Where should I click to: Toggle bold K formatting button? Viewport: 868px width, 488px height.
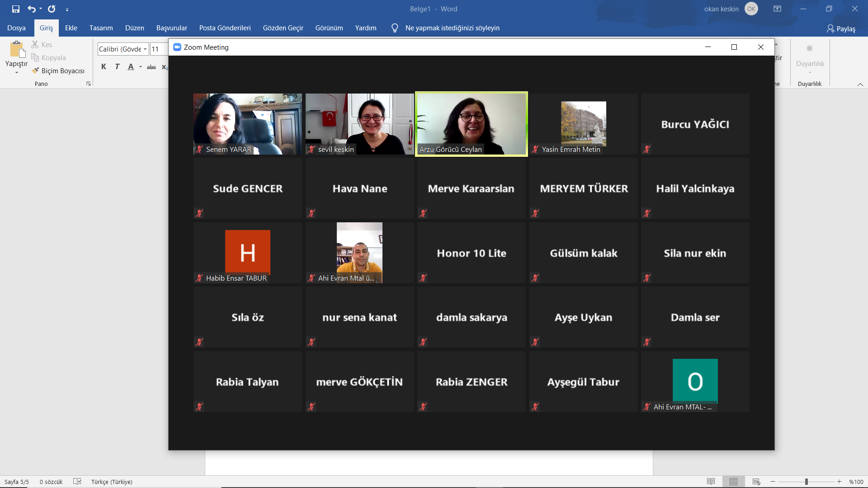click(x=104, y=67)
